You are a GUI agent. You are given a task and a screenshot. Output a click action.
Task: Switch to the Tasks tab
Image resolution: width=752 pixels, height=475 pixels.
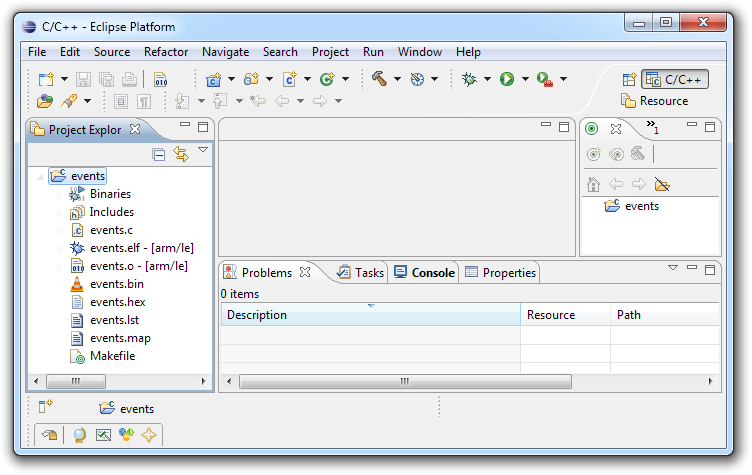click(361, 273)
